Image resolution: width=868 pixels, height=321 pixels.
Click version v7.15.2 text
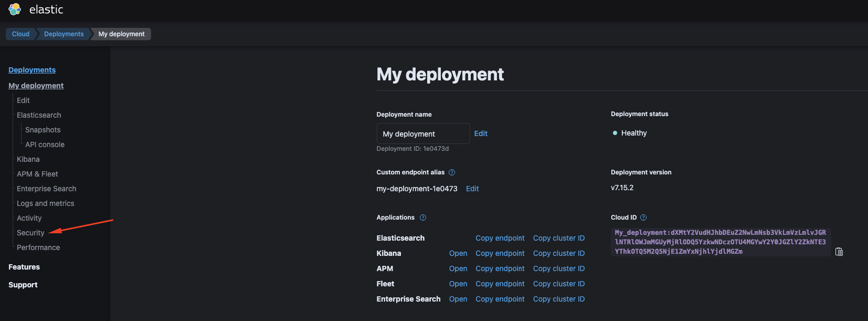click(x=622, y=188)
